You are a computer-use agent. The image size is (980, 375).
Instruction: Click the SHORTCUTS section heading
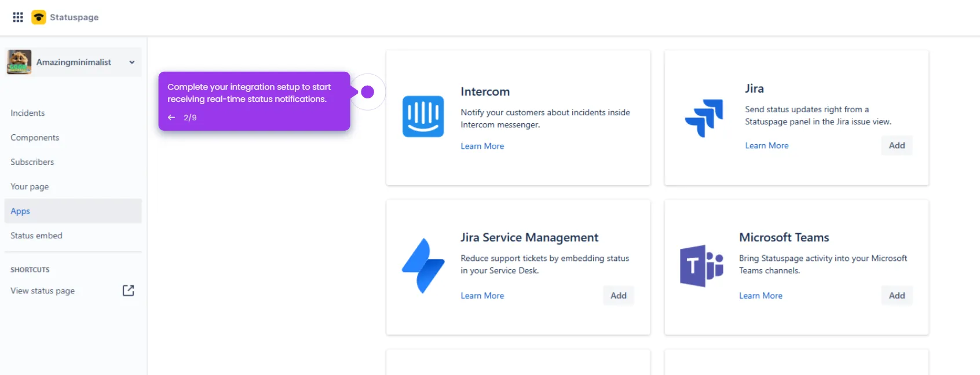30,270
